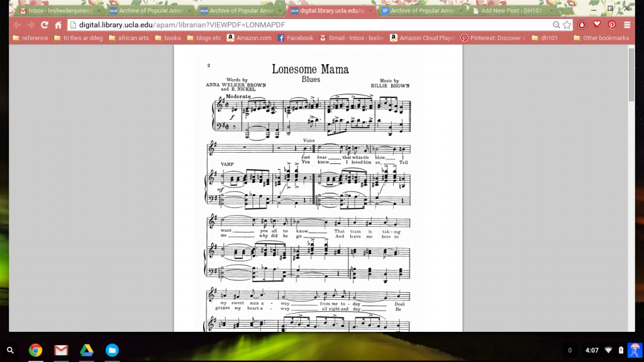The width and height of the screenshot is (644, 362).
Task: Click the heart-shaped extension icon
Action: pyautogui.click(x=596, y=26)
